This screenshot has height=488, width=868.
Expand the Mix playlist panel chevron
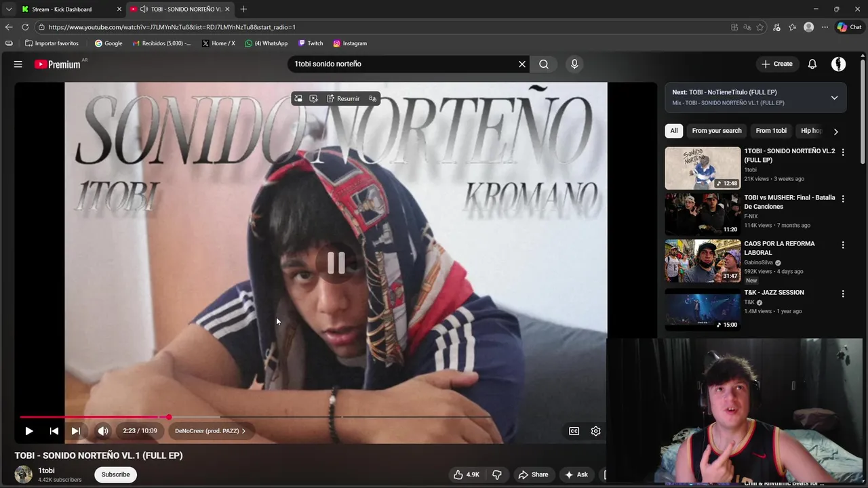(x=834, y=98)
